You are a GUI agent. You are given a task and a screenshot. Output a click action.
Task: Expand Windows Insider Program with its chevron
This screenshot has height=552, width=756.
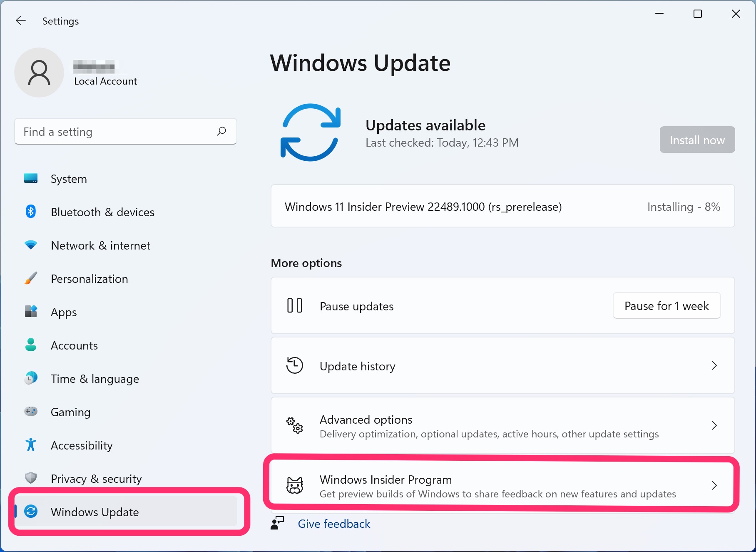(x=715, y=485)
